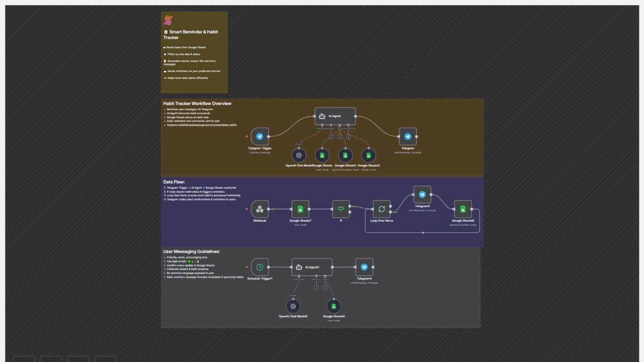Select the Telegram4 node
This screenshot has width=644, height=362.
pos(364,267)
